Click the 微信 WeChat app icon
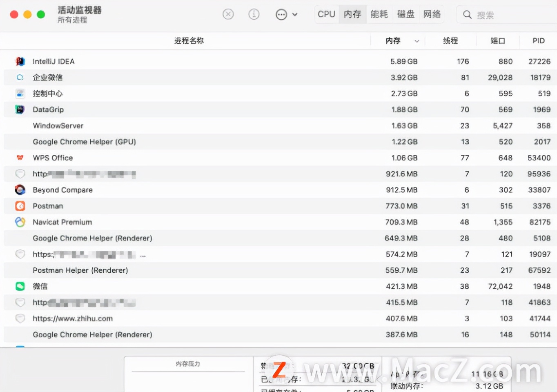Viewport: 557px width, 392px height. point(20,286)
